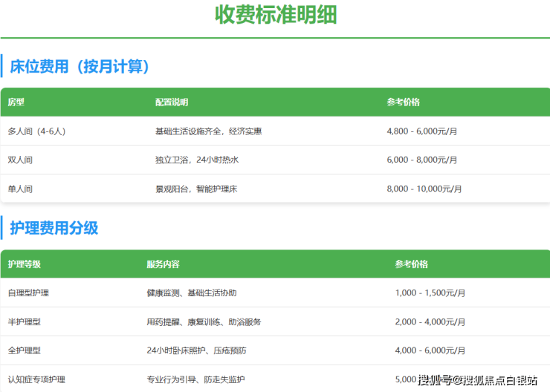The width and height of the screenshot is (550, 392).
Task: Click the 服务内容 column header
Action: [163, 264]
